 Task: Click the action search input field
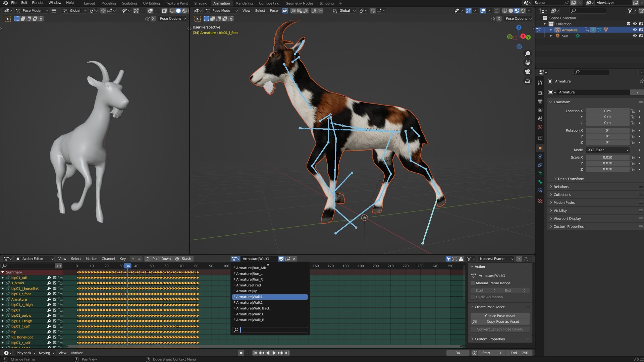click(270, 330)
